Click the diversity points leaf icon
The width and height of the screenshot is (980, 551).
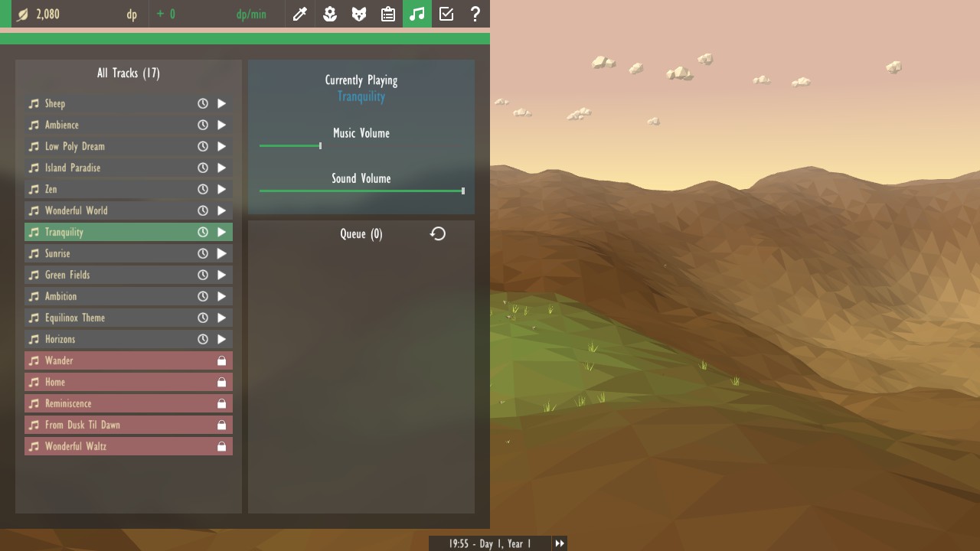point(23,14)
